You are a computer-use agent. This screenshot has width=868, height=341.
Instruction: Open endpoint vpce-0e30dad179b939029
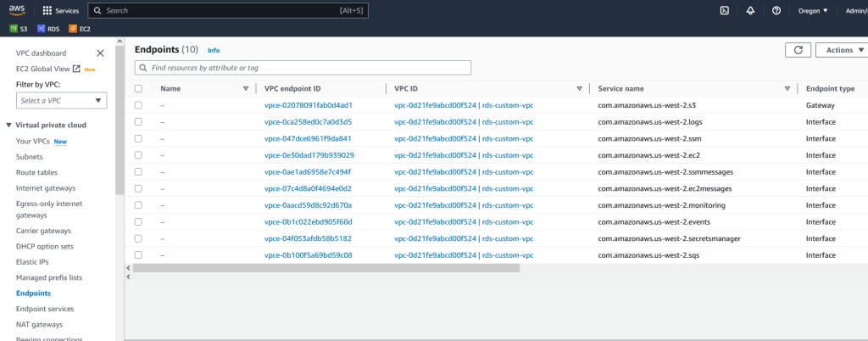pyautogui.click(x=309, y=155)
